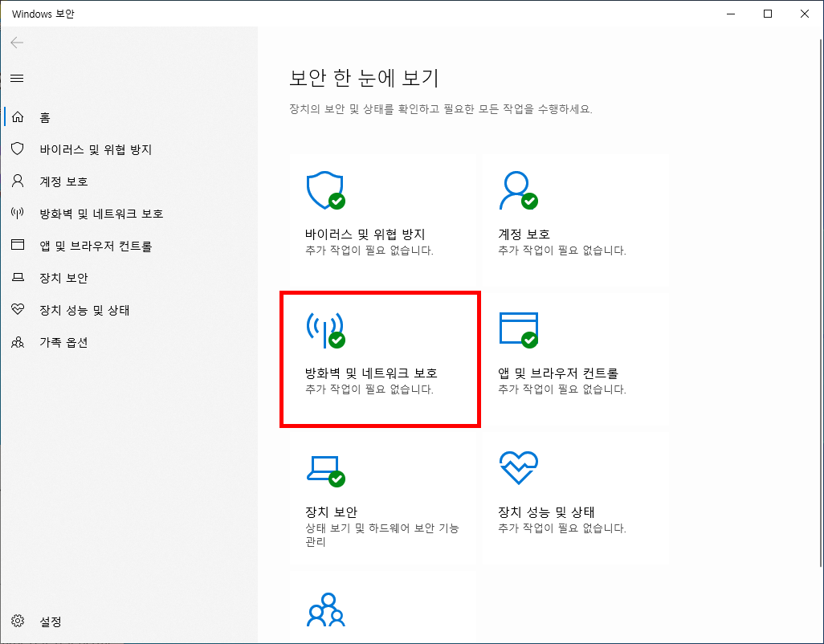Screen dimensions: 824x644
Task: Expand the navigation pane using the hamburger menu
Action: 17,78
